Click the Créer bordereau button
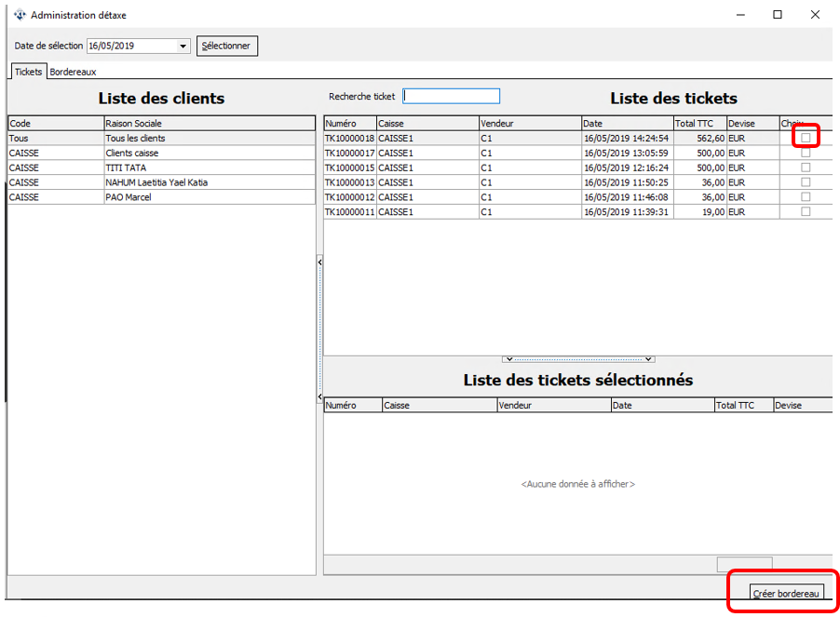 click(787, 593)
